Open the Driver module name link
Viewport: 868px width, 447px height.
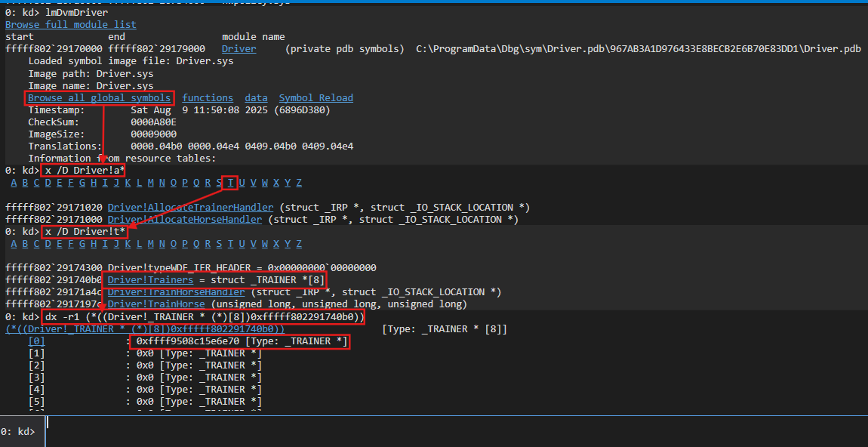[239, 48]
